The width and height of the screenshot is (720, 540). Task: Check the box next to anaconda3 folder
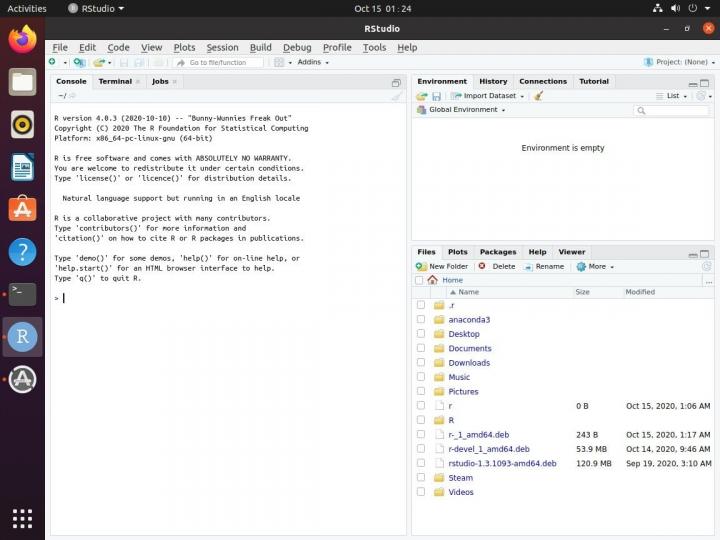point(421,320)
